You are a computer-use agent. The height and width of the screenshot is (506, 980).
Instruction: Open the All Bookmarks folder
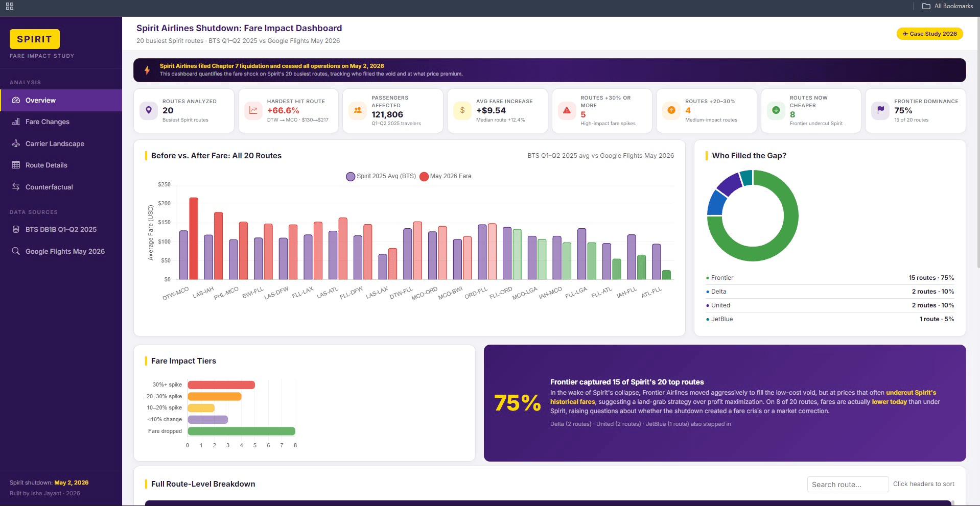(947, 6)
